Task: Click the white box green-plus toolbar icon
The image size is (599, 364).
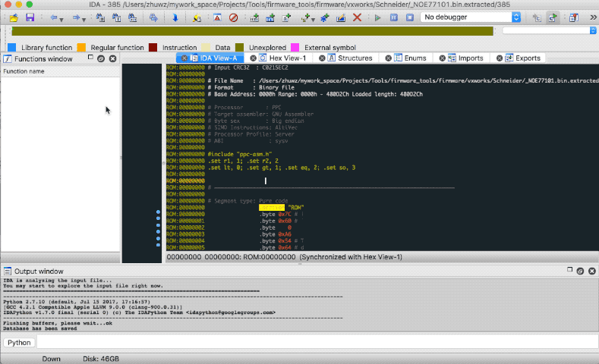Action: tap(286, 17)
